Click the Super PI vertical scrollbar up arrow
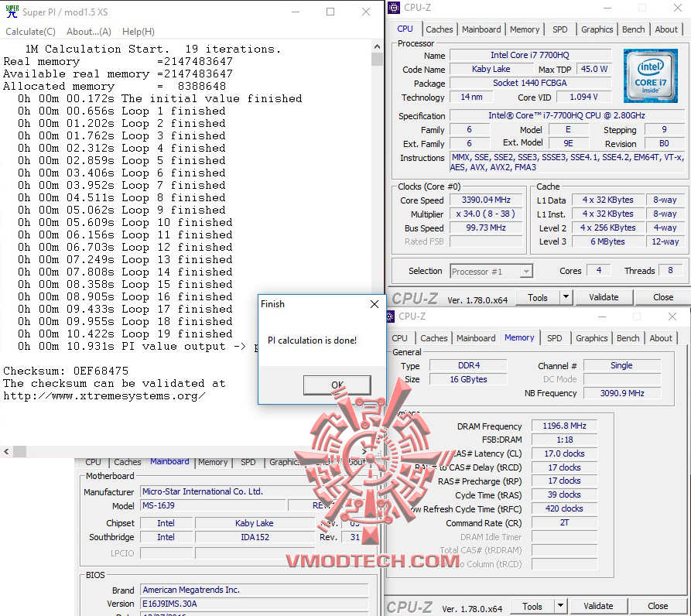 point(378,46)
